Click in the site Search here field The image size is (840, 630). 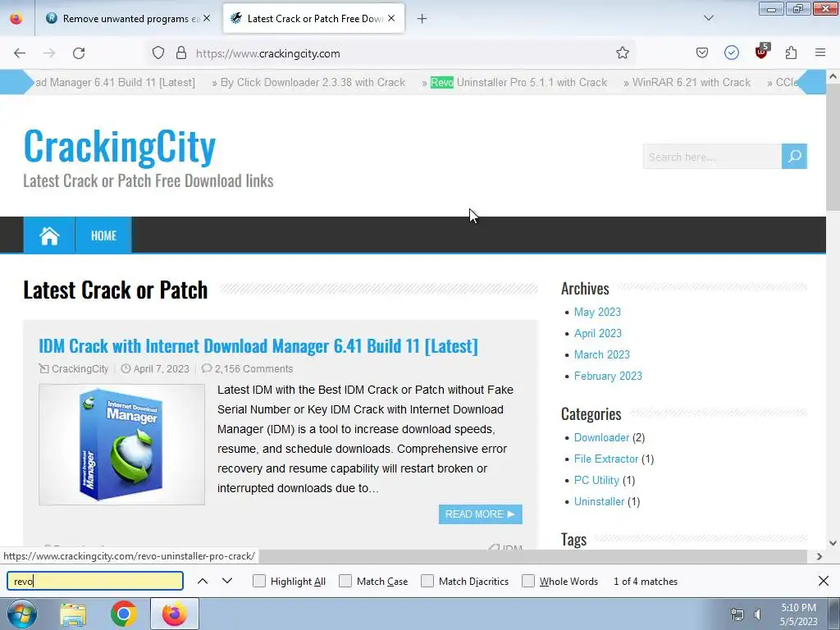712,157
